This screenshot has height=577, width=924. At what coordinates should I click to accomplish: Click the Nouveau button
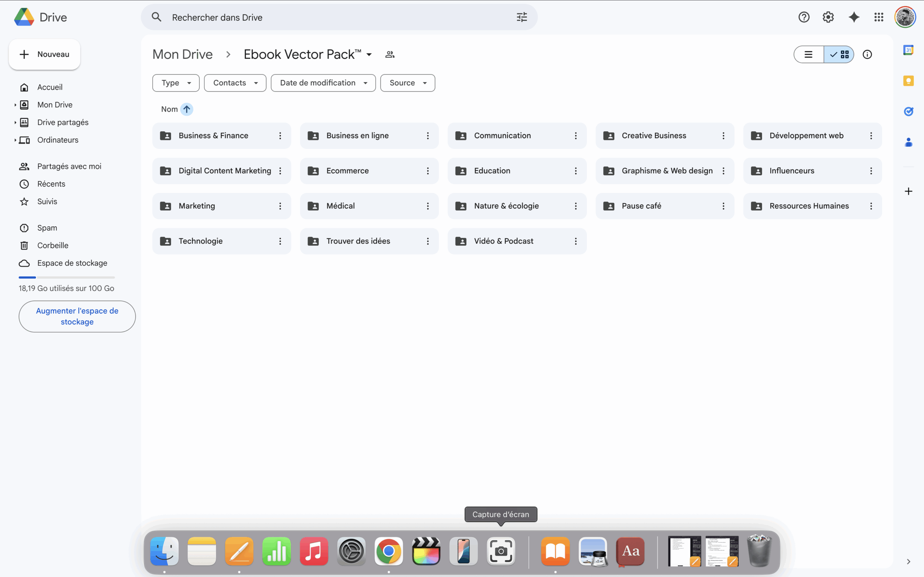click(x=45, y=54)
